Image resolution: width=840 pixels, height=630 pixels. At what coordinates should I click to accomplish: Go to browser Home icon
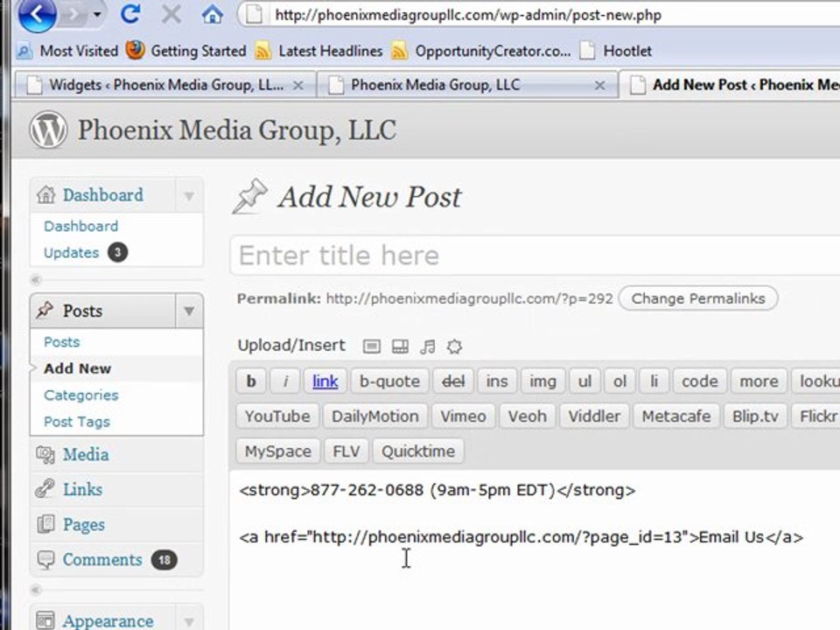click(212, 15)
